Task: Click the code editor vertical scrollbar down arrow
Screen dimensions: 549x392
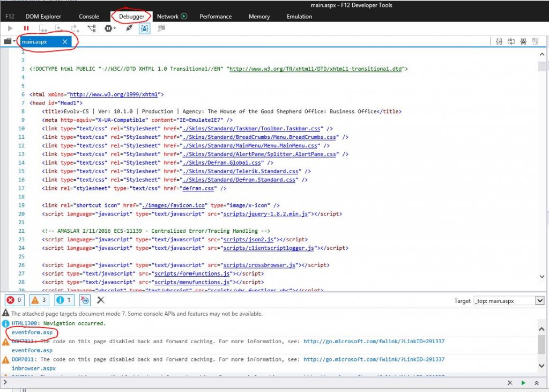Action: pyautogui.click(x=542, y=277)
